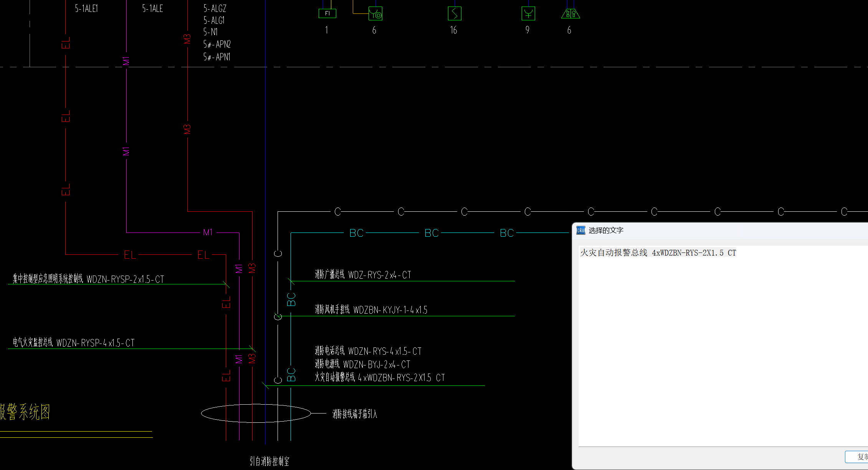Select the 消防风机手控线 WDZBN-KYJY annotation

click(371, 309)
